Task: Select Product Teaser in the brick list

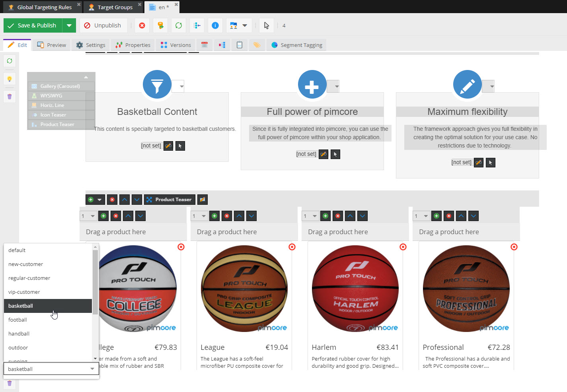Action: (x=57, y=124)
